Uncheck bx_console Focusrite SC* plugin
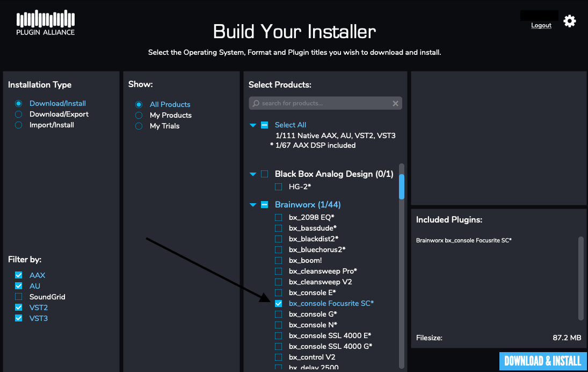588x372 pixels. (x=278, y=303)
